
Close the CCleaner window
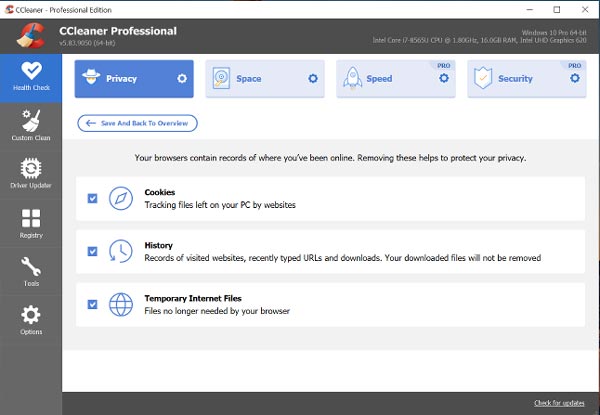[x=585, y=10]
